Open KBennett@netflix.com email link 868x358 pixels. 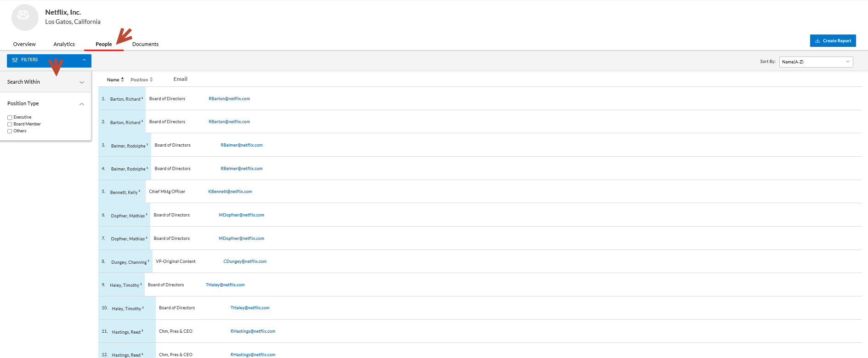pyautogui.click(x=230, y=192)
